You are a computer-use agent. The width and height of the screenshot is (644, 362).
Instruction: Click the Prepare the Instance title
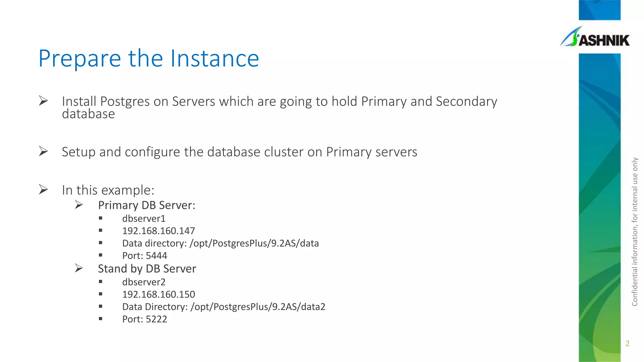coord(149,58)
